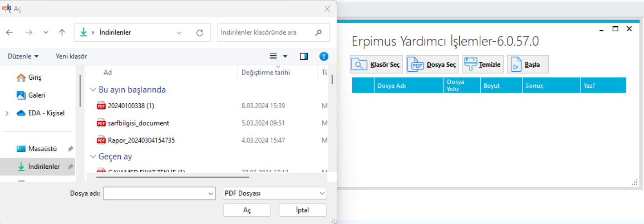The height and width of the screenshot is (224, 644).
Task: Click the İptal button
Action: click(x=302, y=210)
